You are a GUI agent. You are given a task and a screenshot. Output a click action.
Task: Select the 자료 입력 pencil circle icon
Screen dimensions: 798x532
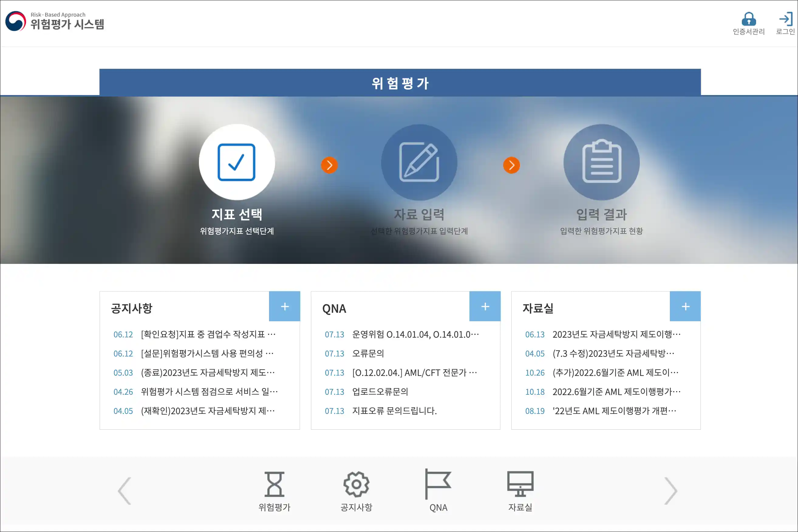click(x=419, y=162)
